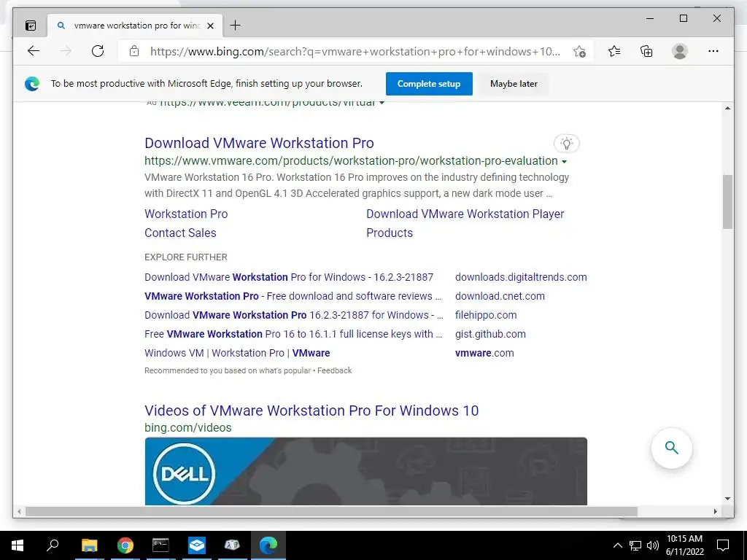The width and height of the screenshot is (747, 560).
Task: Open Windows VM | Workstation Pro link
Action: coord(237,354)
